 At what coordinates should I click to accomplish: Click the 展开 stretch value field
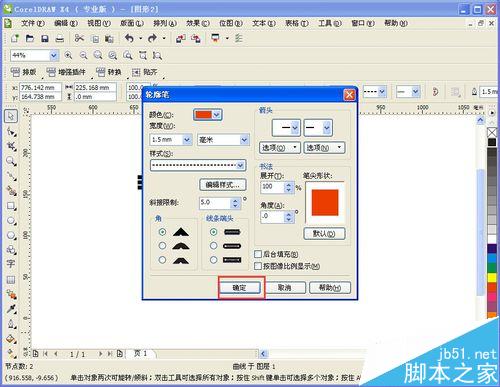(x=272, y=187)
